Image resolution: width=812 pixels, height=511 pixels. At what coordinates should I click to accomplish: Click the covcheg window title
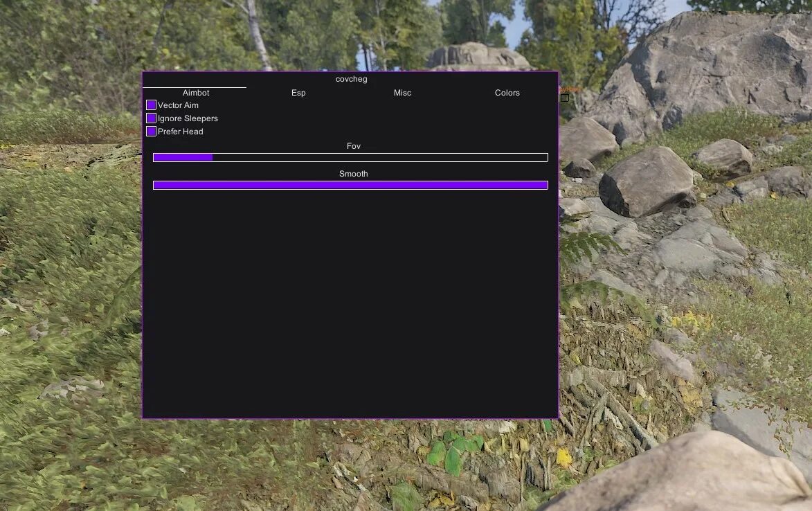(351, 79)
